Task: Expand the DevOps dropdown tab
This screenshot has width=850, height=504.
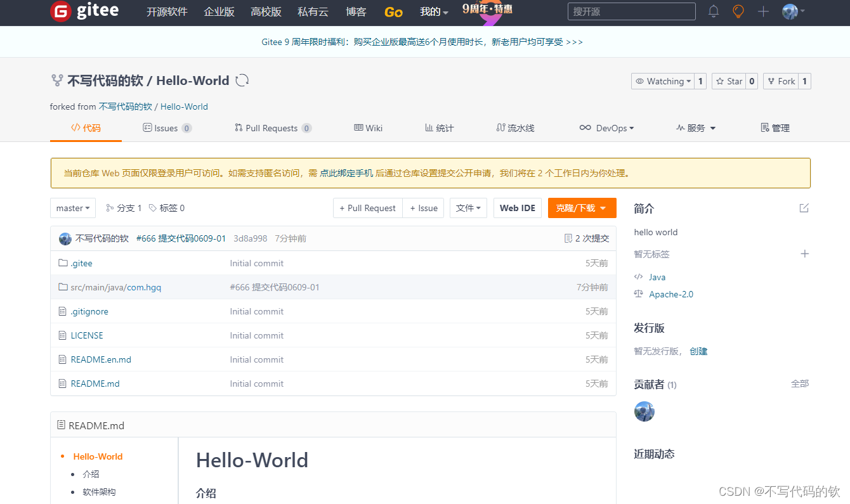Action: click(x=606, y=128)
